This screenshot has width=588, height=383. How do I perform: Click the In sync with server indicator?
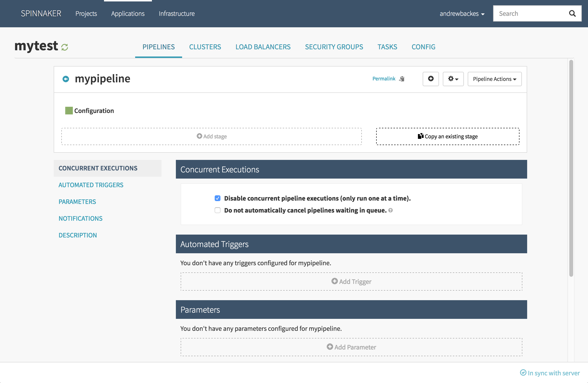550,373
